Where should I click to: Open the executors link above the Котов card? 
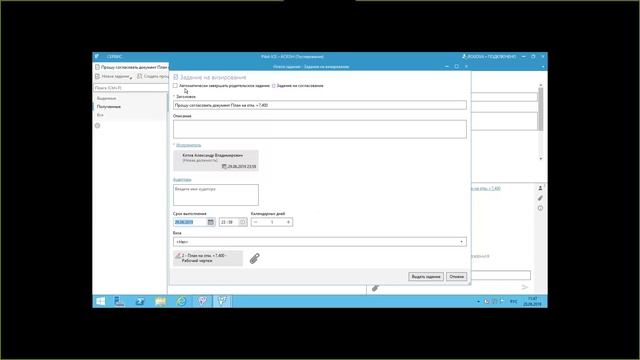(188, 145)
